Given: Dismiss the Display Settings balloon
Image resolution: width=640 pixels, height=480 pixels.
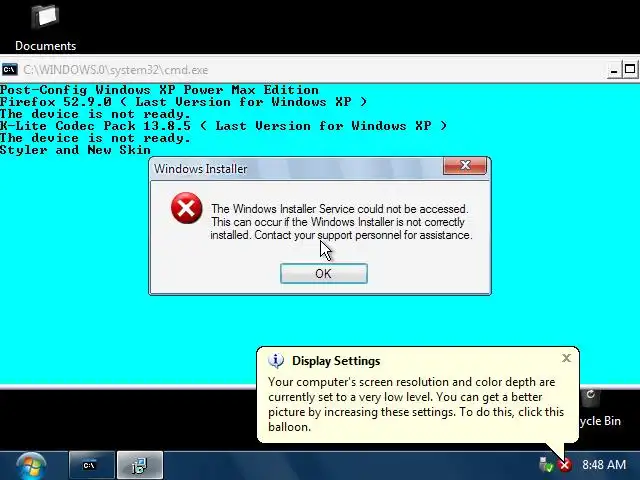Looking at the screenshot, I should point(566,358).
